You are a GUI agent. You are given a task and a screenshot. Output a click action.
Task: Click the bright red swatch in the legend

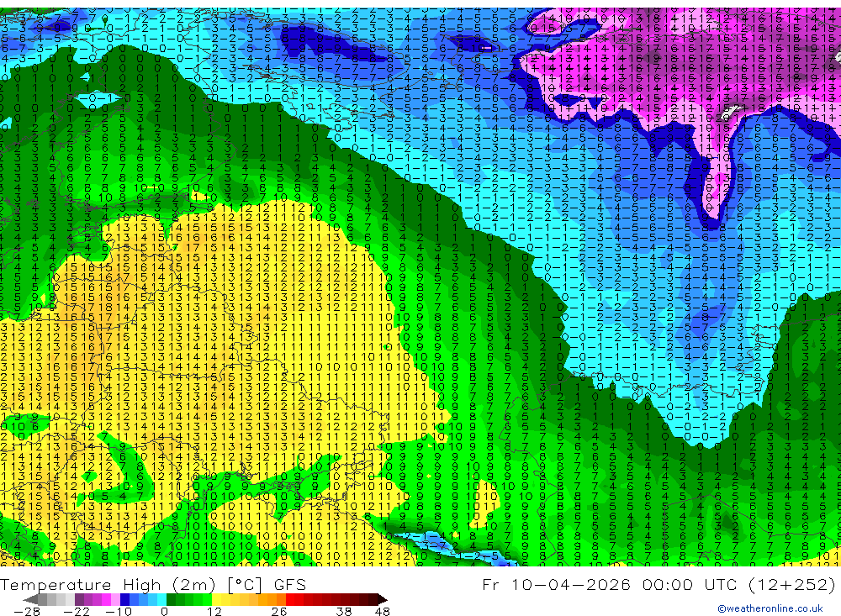[x=290, y=600]
